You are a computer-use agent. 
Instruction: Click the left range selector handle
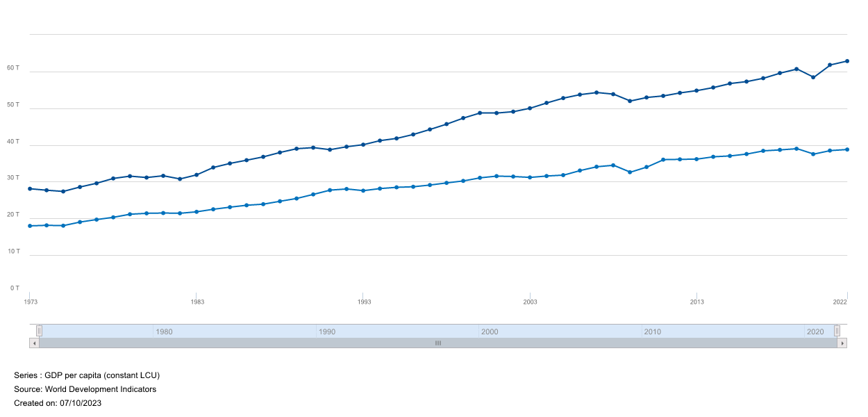pos(40,331)
